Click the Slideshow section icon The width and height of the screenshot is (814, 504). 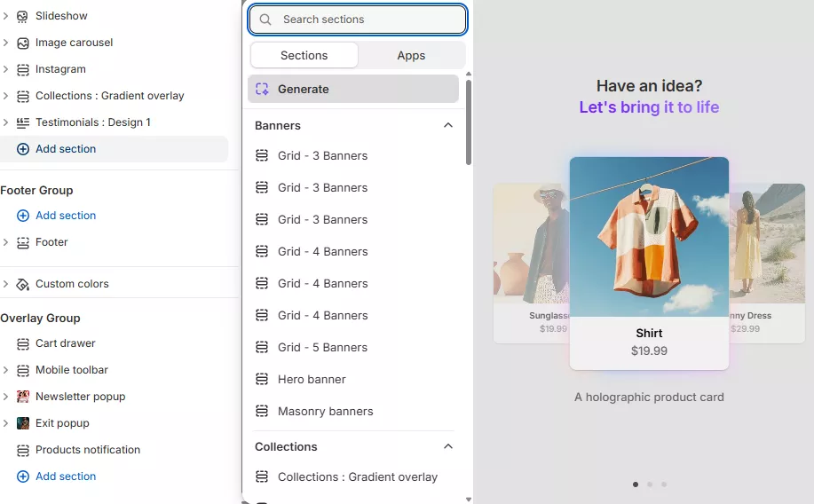tap(23, 16)
